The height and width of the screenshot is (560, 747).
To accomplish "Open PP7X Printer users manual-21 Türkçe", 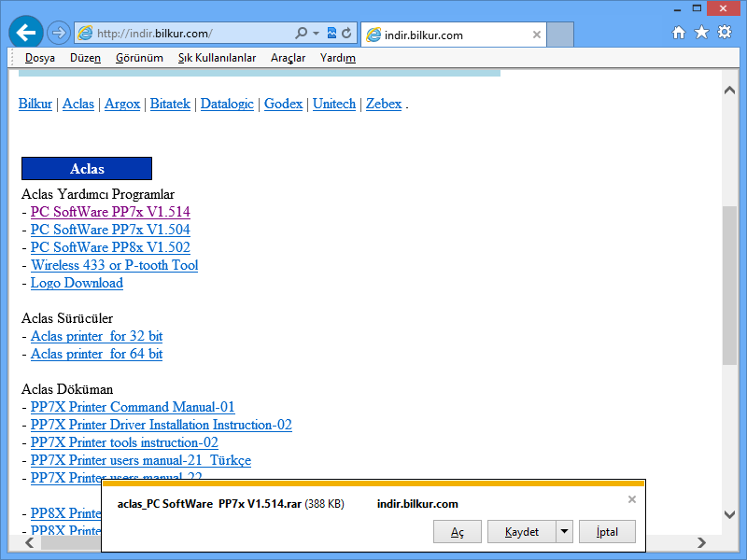I will click(141, 460).
